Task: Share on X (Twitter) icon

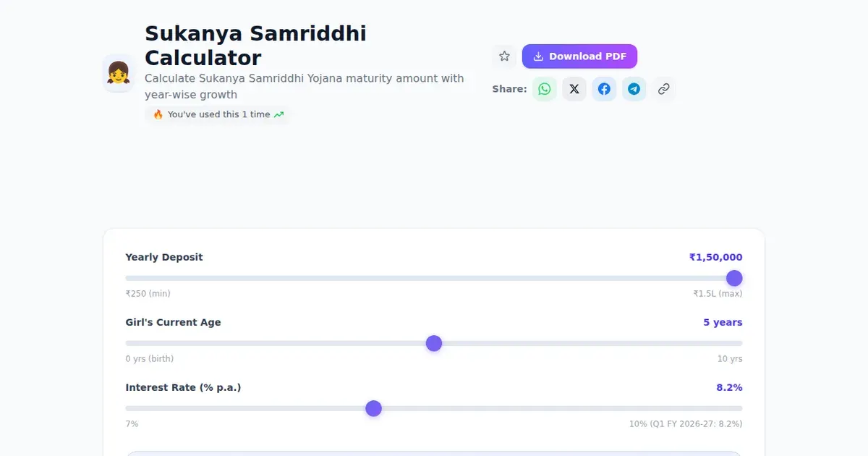Action: coord(574,89)
